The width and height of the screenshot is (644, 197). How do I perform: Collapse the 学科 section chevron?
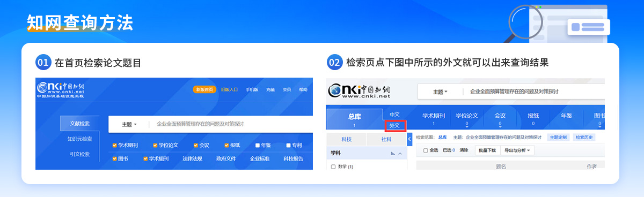[x=400, y=153]
